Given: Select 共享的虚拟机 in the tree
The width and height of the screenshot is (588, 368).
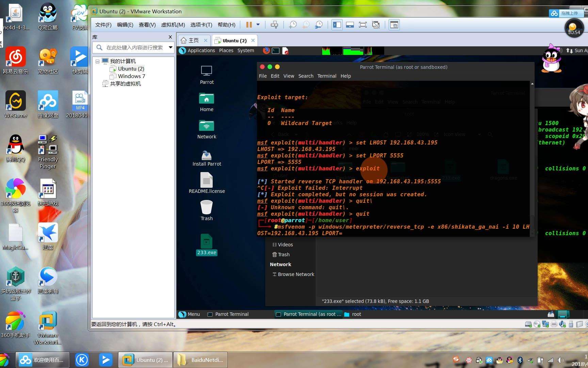Looking at the screenshot, I should point(125,83).
